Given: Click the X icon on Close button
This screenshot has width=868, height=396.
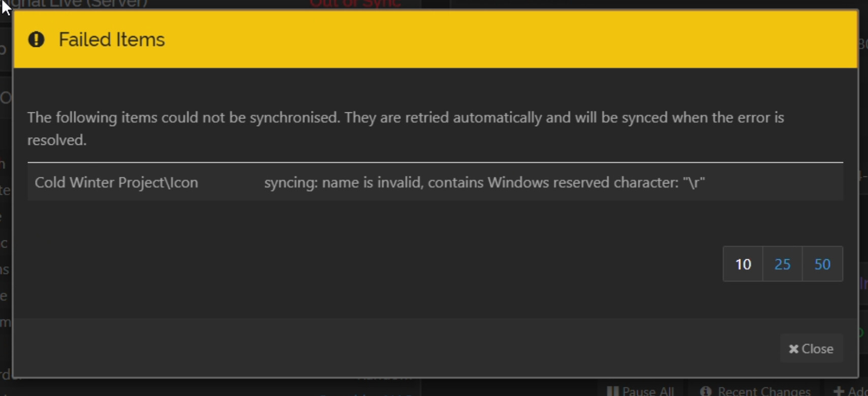Looking at the screenshot, I should [793, 349].
